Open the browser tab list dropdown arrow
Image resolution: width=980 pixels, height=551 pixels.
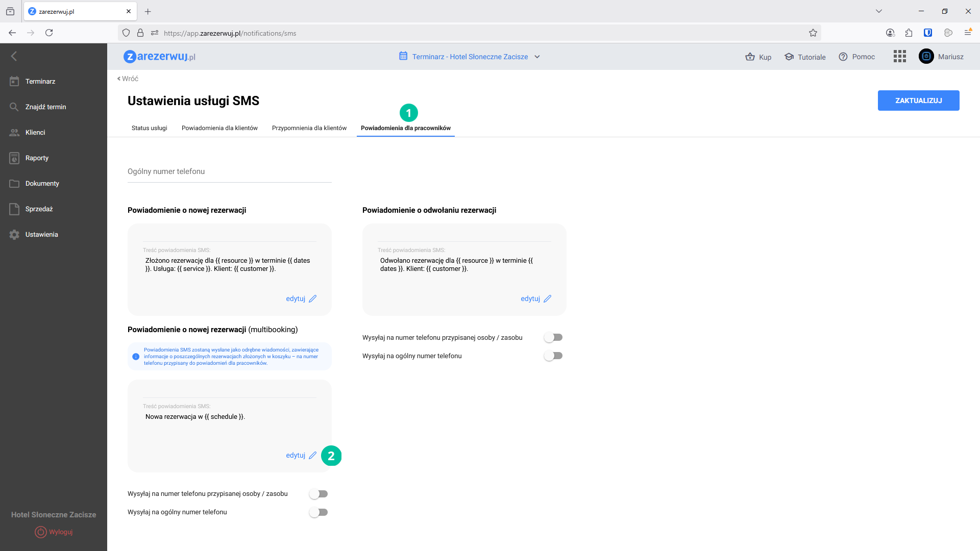coord(878,11)
